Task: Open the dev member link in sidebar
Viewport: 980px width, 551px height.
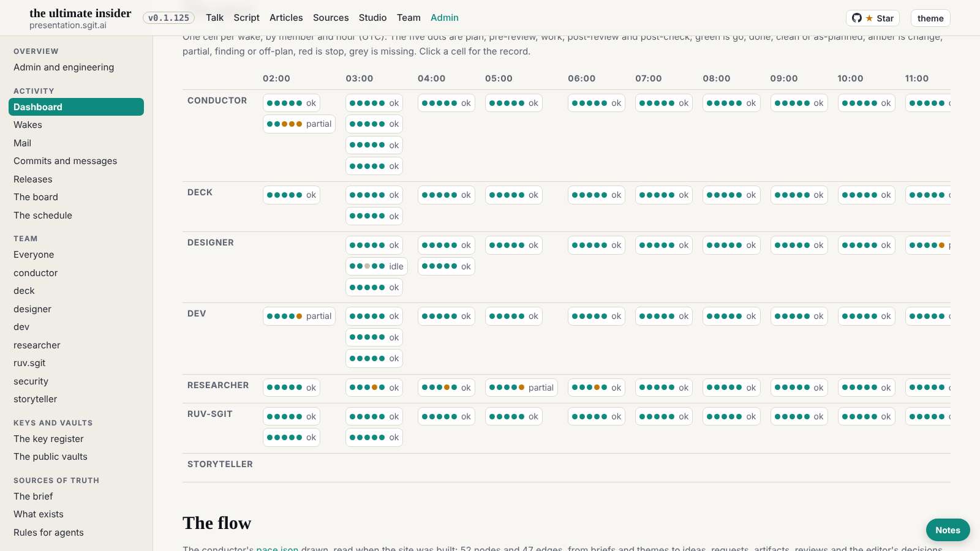Action: coord(76,327)
